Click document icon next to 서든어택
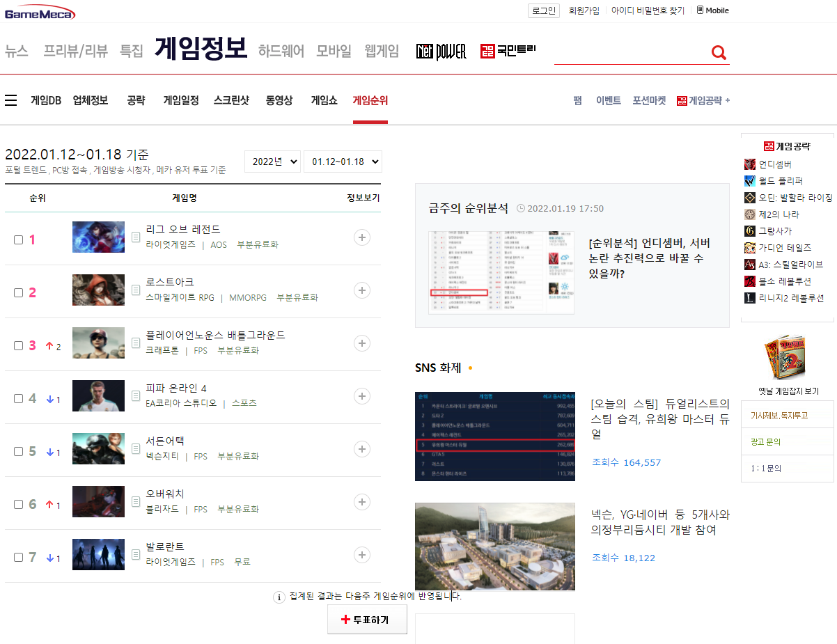The height and width of the screenshot is (644, 837). coord(136,449)
